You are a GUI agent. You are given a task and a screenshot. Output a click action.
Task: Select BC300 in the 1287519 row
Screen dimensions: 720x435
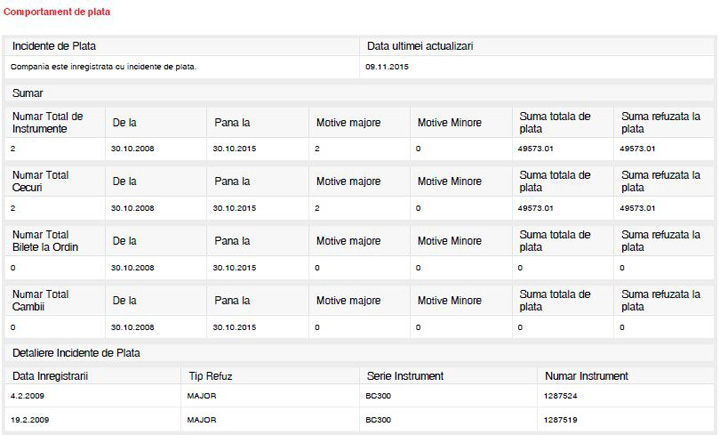(378, 420)
